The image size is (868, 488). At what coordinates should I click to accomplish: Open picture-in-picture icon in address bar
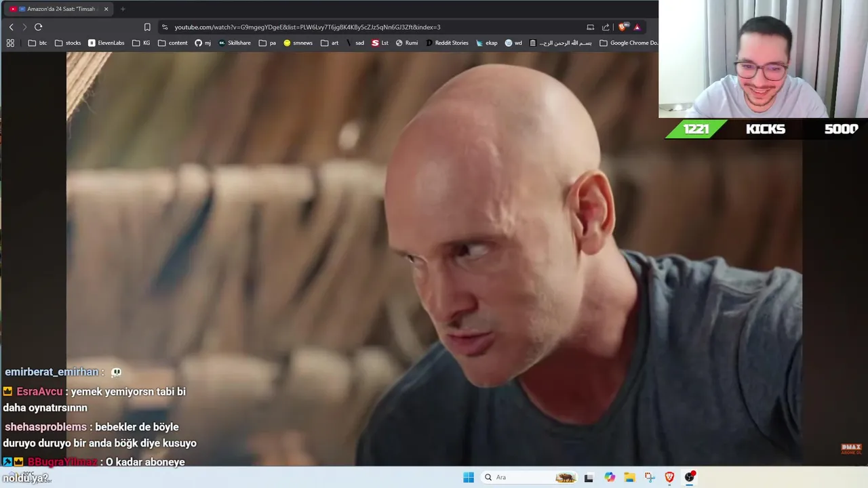pos(591,27)
